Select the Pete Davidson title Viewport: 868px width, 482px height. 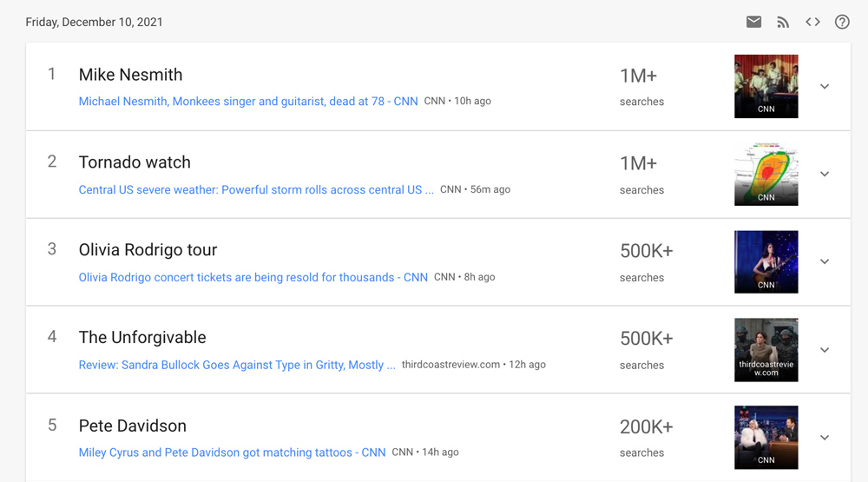132,426
